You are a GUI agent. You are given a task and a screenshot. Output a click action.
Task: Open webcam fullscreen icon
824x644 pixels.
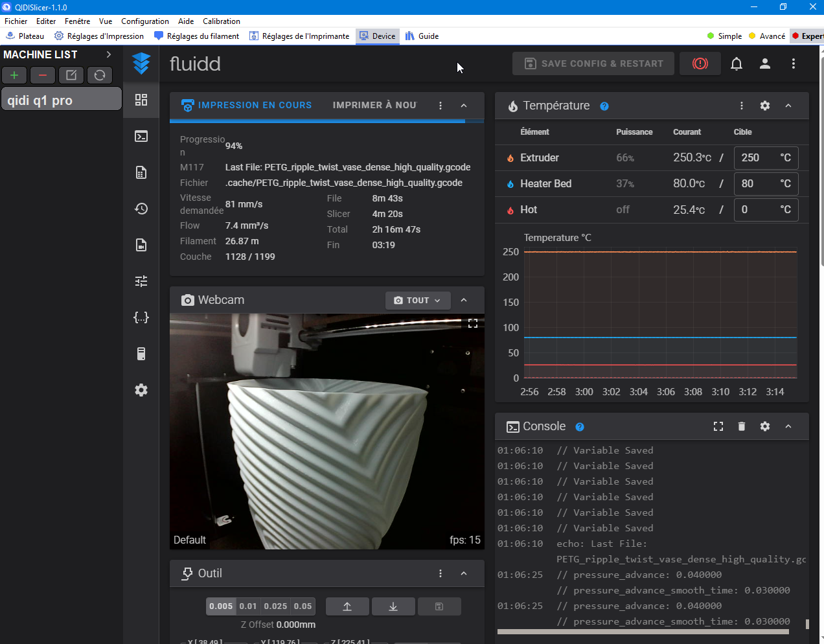[x=473, y=323]
